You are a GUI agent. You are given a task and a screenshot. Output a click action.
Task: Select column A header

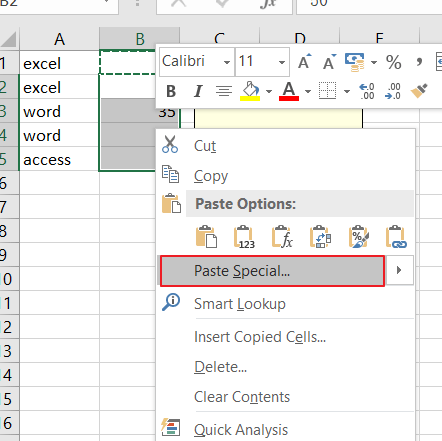point(59,39)
